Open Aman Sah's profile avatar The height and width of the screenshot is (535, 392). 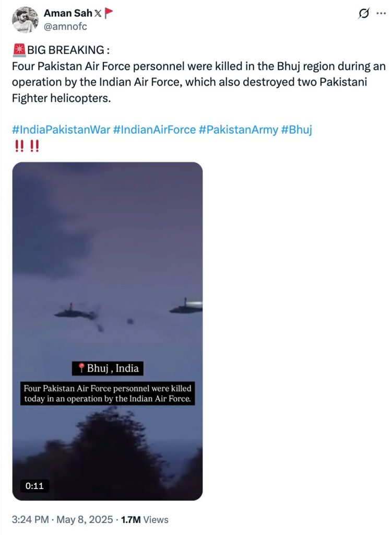pos(25,20)
